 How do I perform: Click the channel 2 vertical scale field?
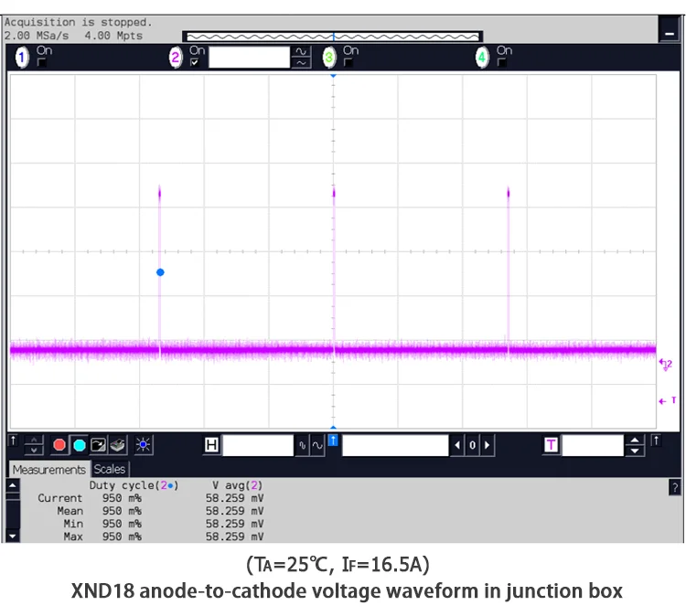coord(249,58)
